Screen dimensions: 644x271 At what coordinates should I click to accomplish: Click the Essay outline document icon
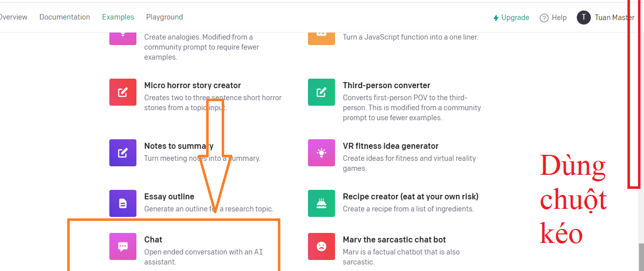pyautogui.click(x=122, y=203)
